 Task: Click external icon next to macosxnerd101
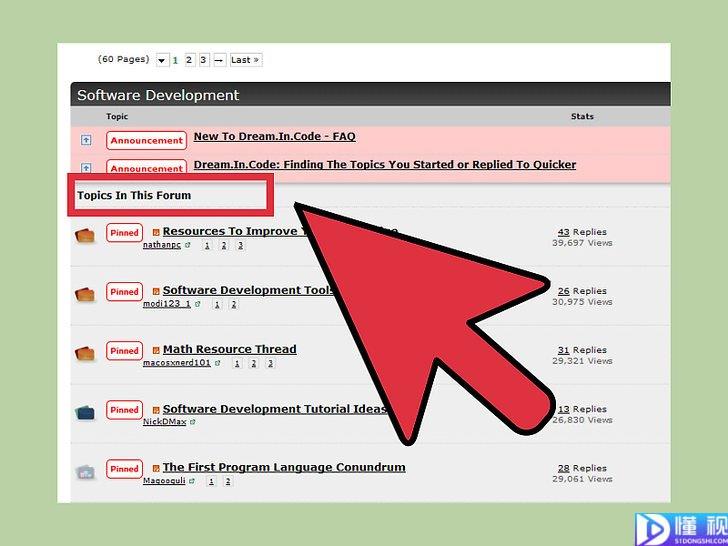(x=217, y=363)
